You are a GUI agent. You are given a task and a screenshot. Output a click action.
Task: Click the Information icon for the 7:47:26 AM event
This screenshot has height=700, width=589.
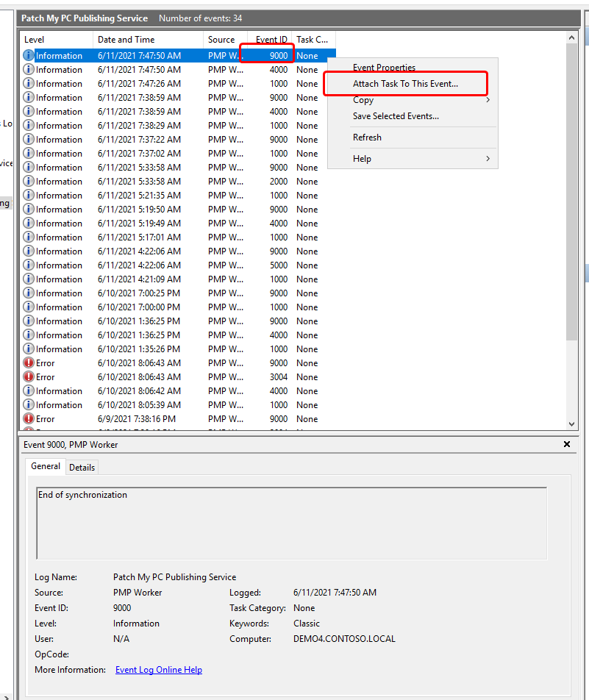pos(29,84)
